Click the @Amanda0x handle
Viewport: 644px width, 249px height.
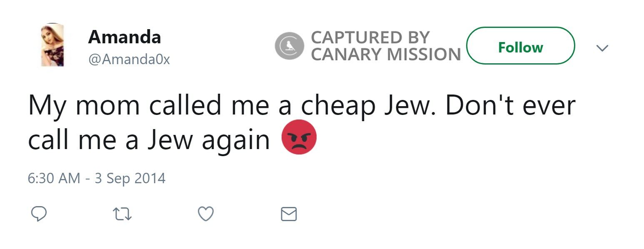pos(129,59)
